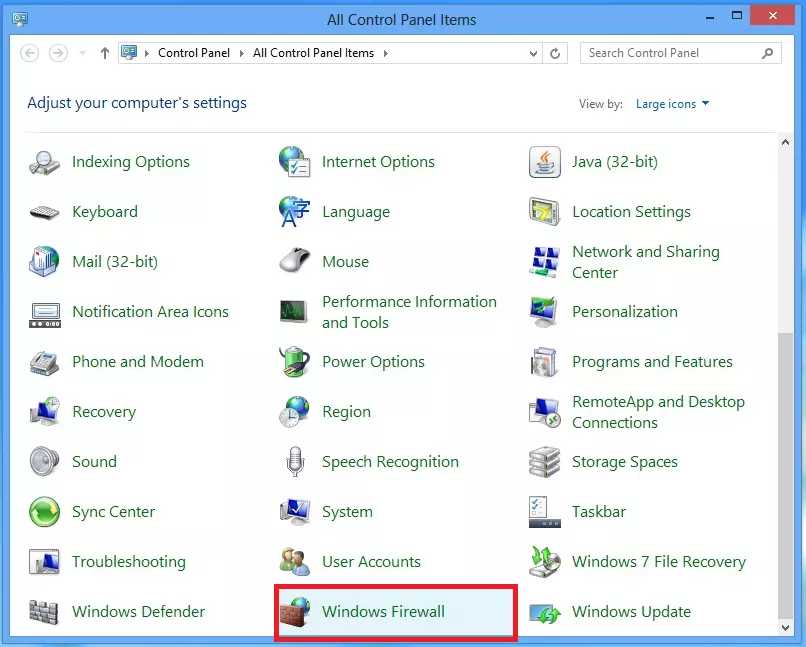Screen dimensions: 806x647
Task: Go up one level with Up arrow
Action: pos(105,53)
